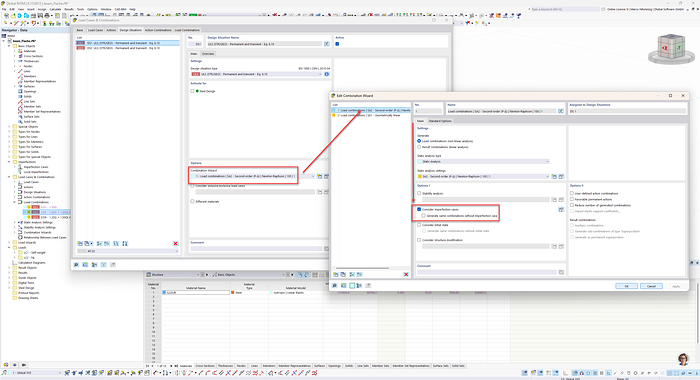Screen dimensions: 700x380
Task: Open Actions tab
Action: point(111,30)
